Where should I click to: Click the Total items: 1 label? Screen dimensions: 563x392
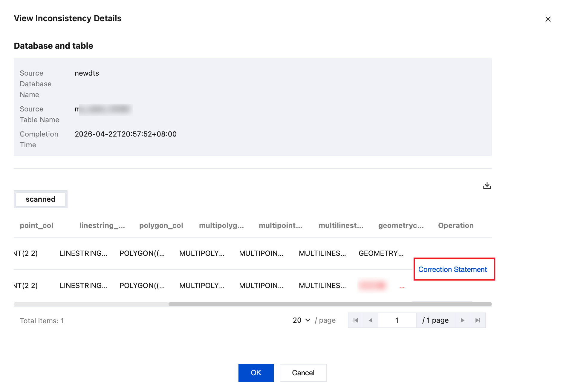coord(42,321)
